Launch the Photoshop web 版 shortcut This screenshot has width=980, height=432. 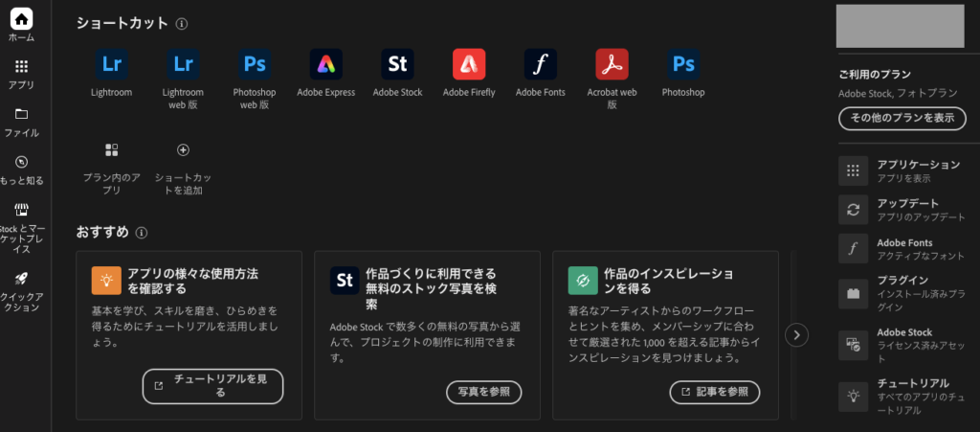[x=255, y=64]
